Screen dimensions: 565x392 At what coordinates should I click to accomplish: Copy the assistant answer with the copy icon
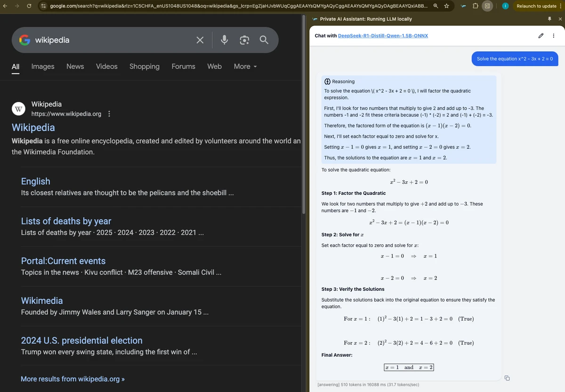point(507,377)
